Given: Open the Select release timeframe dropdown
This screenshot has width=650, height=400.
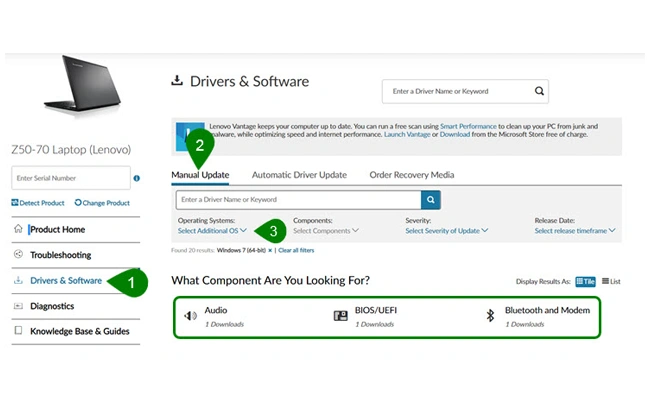Looking at the screenshot, I should 574,231.
